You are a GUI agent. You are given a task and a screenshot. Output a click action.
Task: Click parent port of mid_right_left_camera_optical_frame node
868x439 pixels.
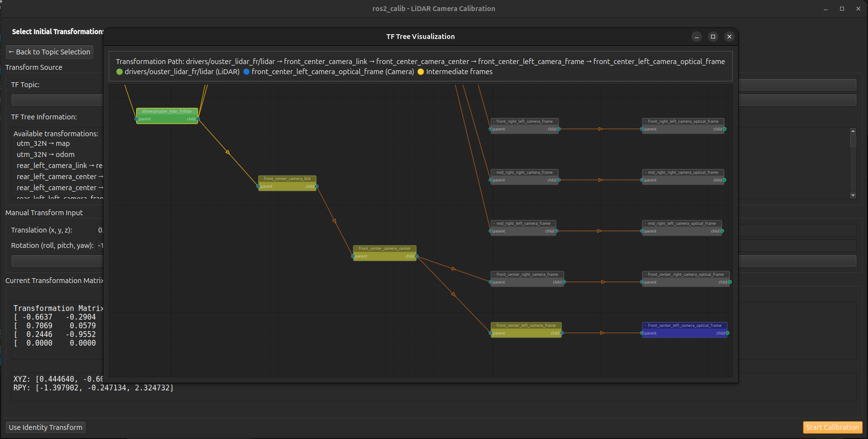(x=642, y=231)
